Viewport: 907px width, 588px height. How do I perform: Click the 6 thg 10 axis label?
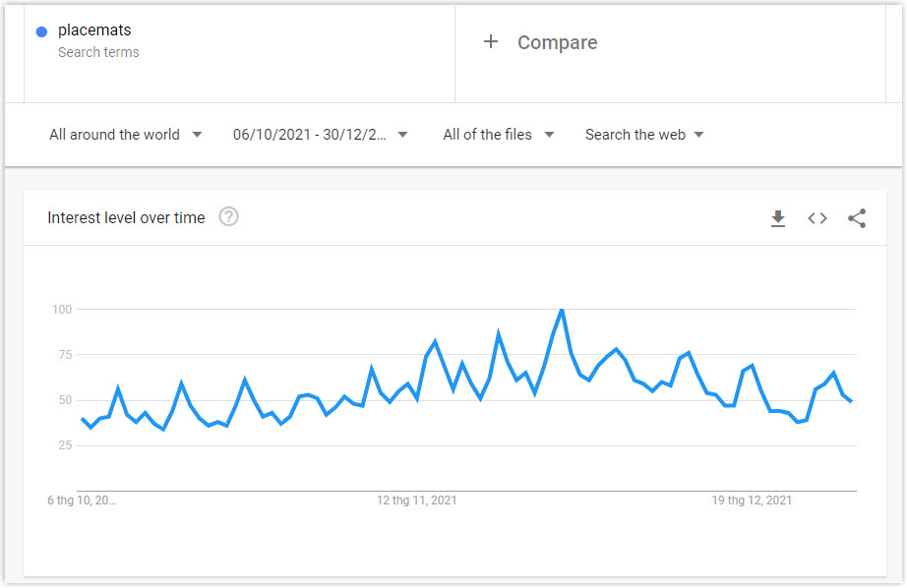(82, 500)
